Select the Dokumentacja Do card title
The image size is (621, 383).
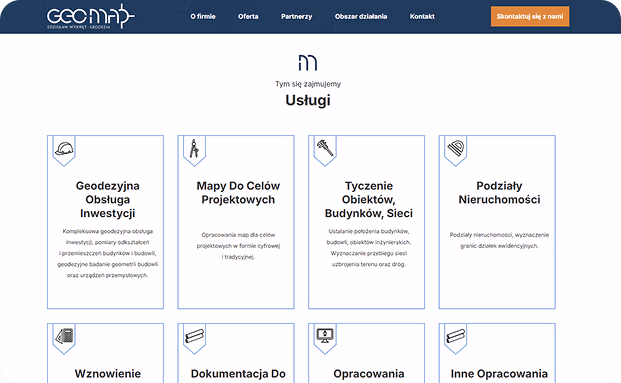(238, 373)
